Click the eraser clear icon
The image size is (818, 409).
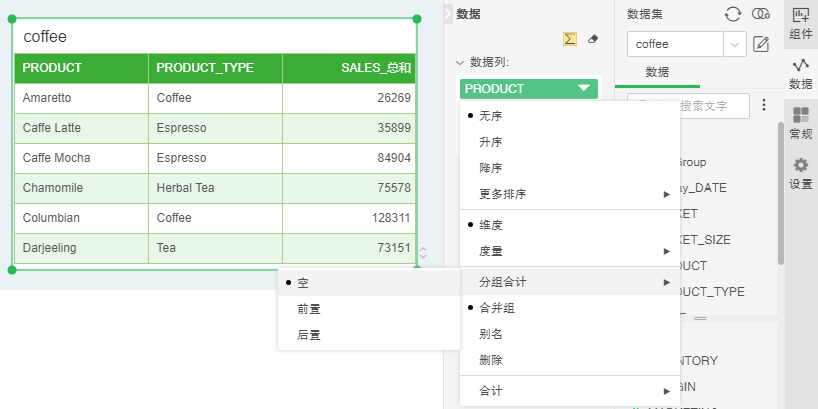point(593,38)
